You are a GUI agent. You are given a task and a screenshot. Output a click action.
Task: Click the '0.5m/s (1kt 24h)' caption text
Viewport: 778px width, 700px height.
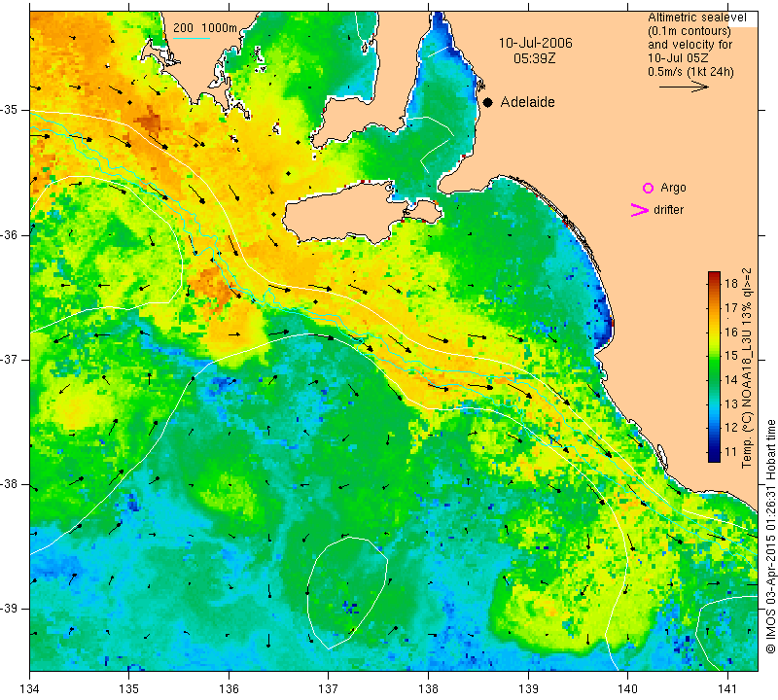pyautogui.click(x=690, y=72)
